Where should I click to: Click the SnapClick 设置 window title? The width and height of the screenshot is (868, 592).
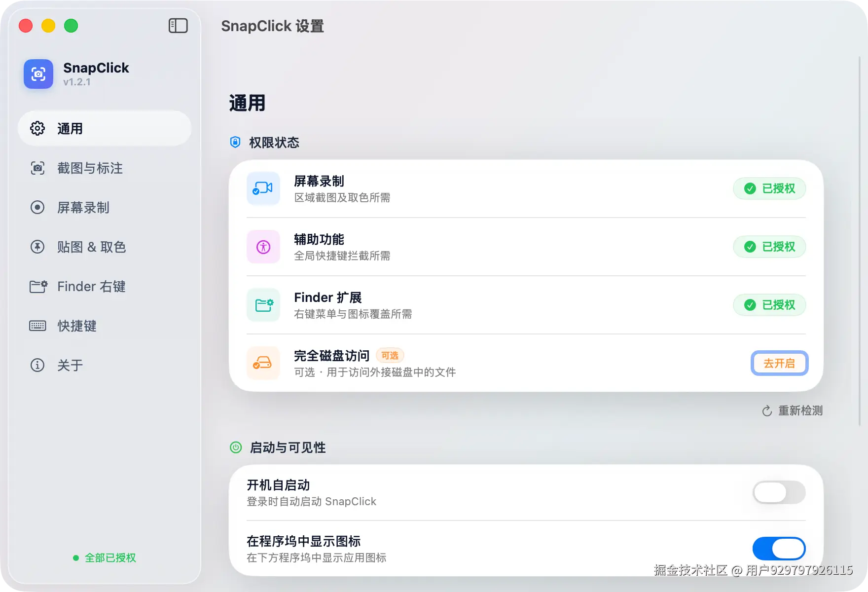pyautogui.click(x=272, y=26)
